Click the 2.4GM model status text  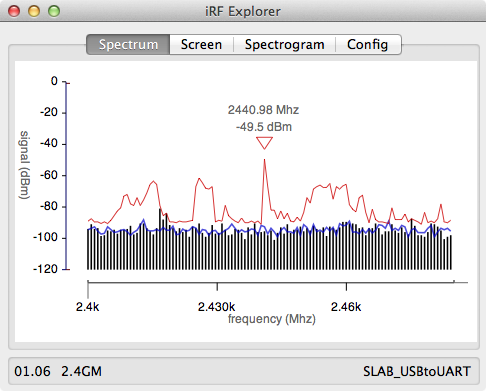(x=82, y=371)
